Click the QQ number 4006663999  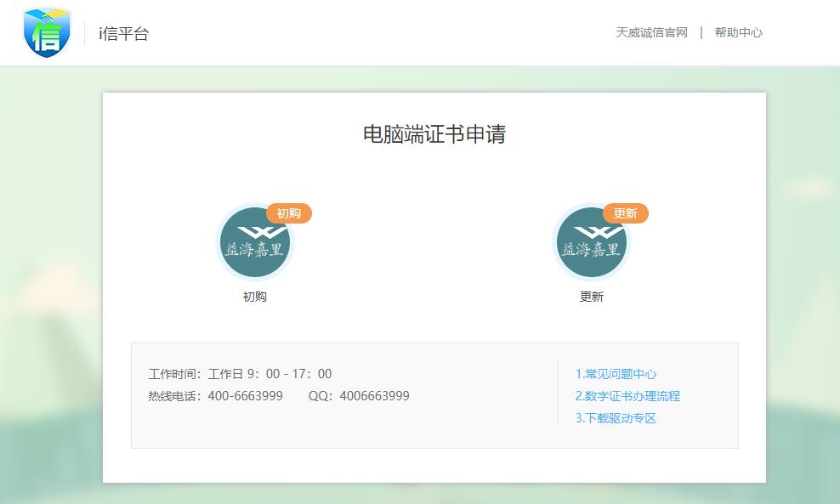[374, 396]
